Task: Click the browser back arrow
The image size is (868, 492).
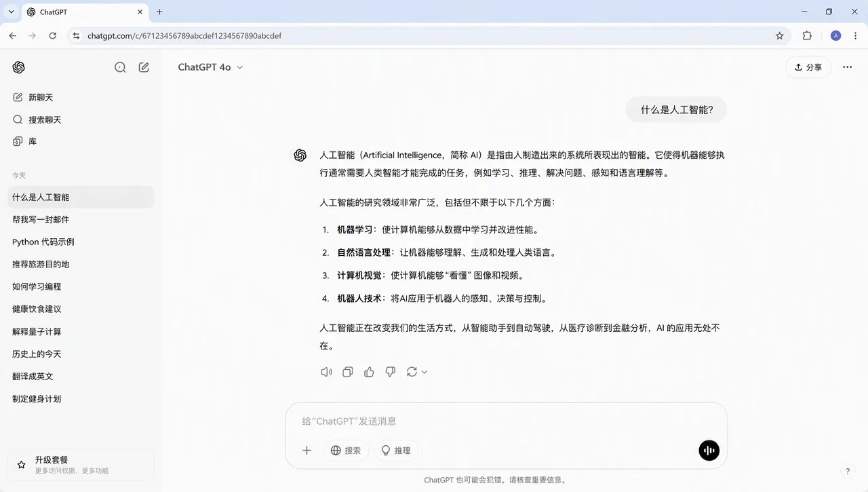Action: [x=12, y=36]
